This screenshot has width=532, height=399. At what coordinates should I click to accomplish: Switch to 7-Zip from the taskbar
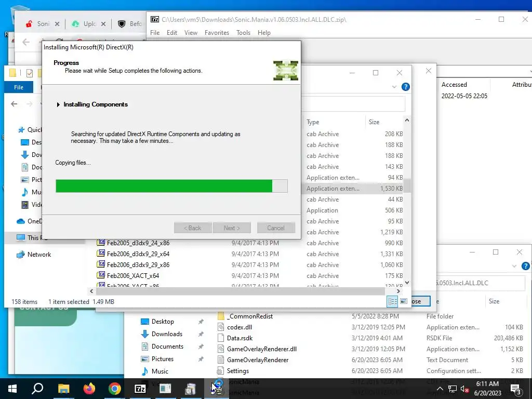[140, 389]
